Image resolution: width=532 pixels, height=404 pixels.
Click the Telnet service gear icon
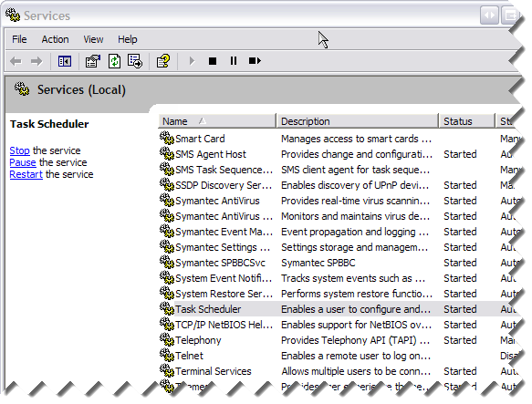click(167, 355)
